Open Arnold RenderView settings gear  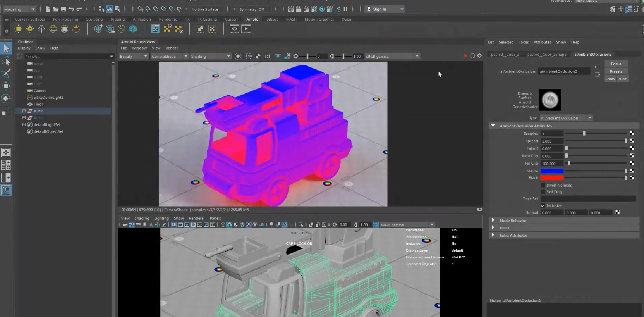(x=479, y=56)
